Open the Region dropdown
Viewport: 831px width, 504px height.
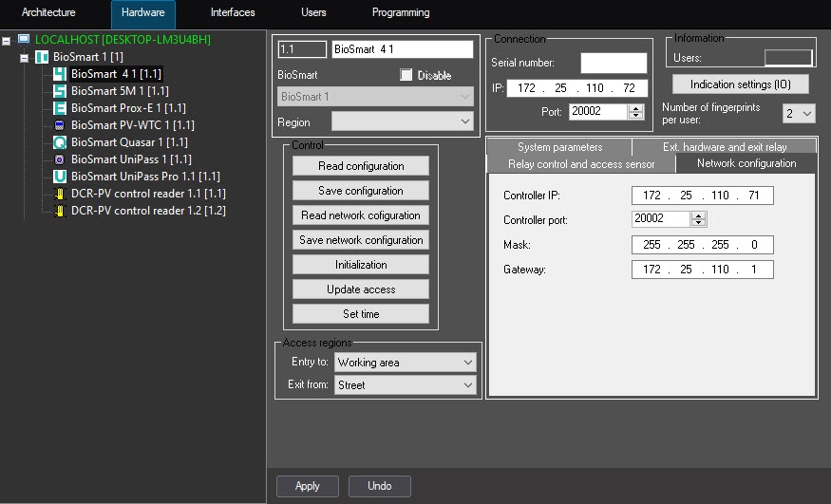click(x=464, y=121)
